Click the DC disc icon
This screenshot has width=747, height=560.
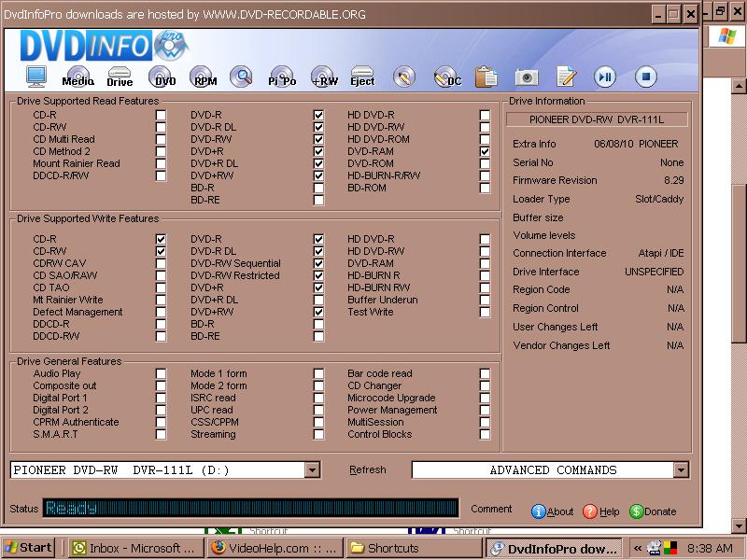tap(447, 77)
